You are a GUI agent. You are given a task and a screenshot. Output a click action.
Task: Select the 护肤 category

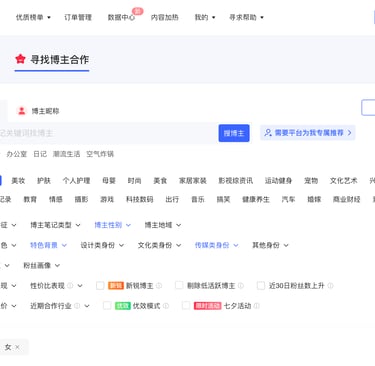click(x=44, y=181)
